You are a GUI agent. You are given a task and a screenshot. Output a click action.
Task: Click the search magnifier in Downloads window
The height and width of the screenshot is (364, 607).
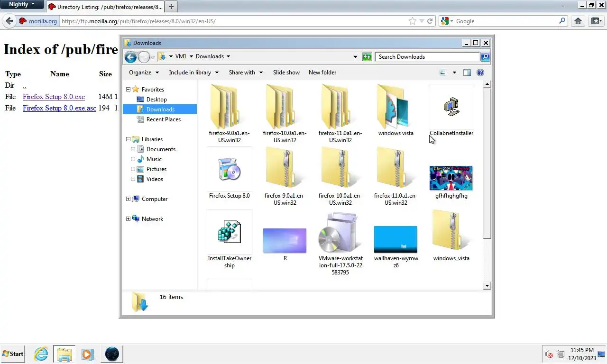coord(485,57)
